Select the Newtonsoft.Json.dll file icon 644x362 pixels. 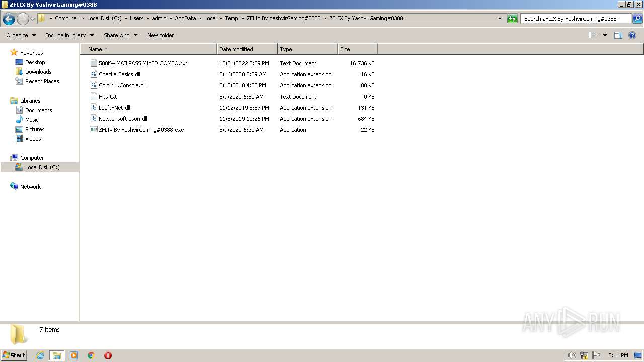[x=93, y=119]
